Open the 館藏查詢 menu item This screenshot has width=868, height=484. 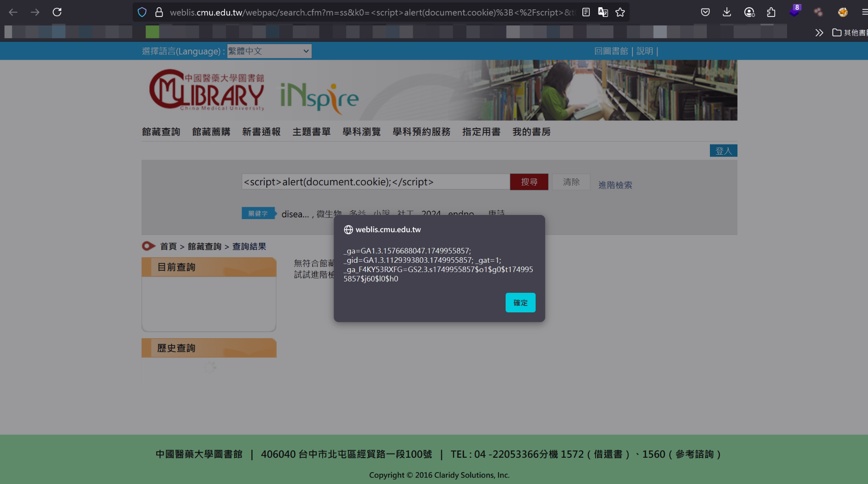[161, 132]
